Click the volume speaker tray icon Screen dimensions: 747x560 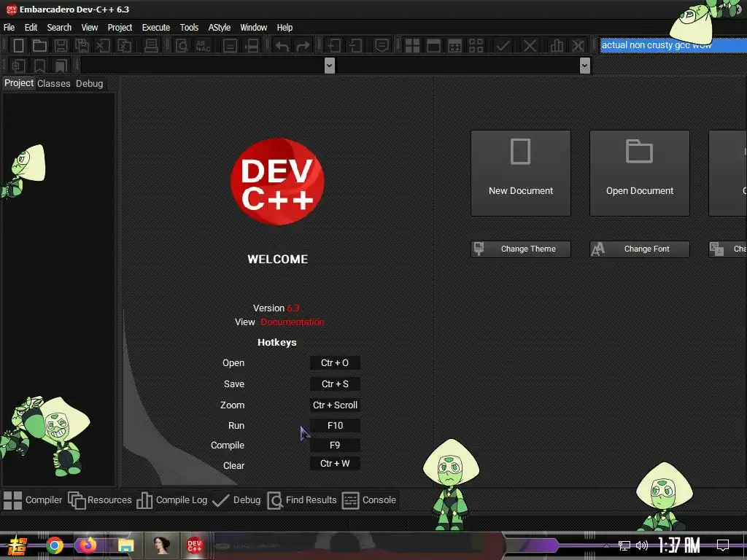(642, 545)
